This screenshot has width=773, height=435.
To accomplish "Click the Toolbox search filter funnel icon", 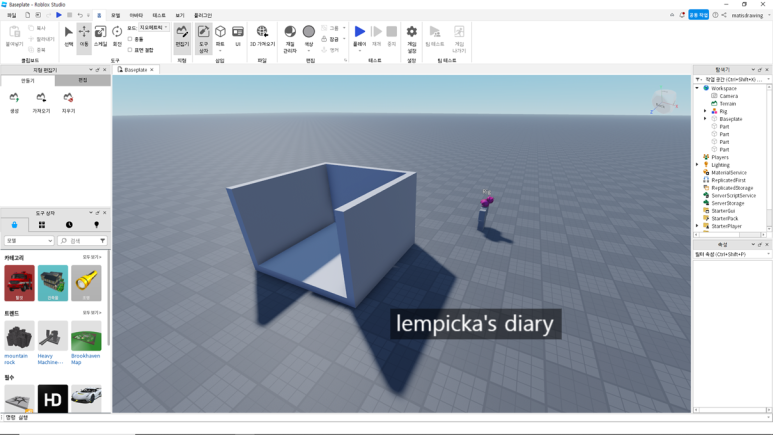I will (103, 241).
